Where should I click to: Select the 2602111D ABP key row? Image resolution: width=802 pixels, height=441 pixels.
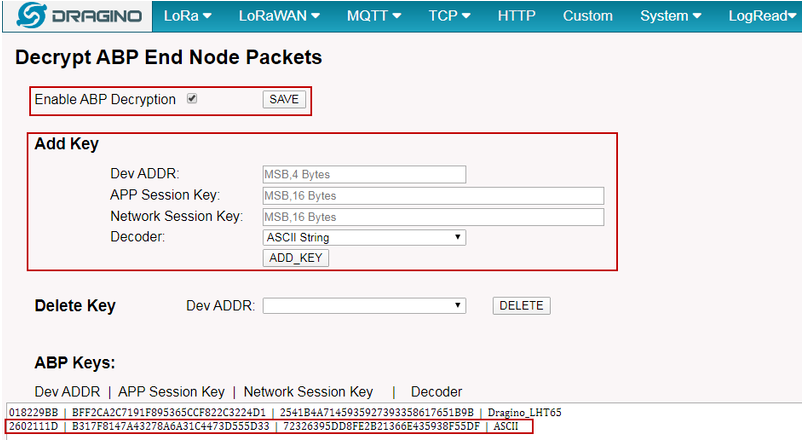(269, 426)
